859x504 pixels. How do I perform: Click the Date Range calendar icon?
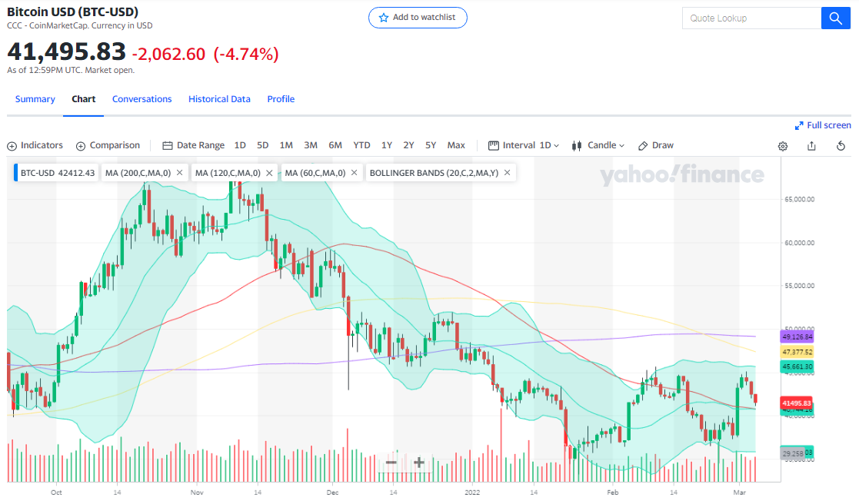[168, 145]
